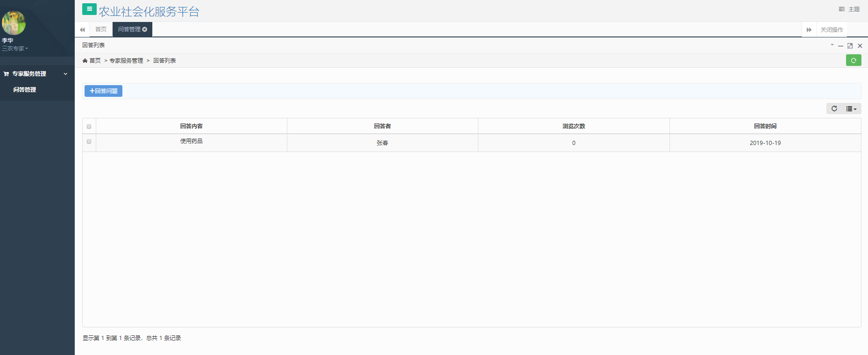Toggle the green hamburger sidebar menu button
This screenshot has width=868, height=355.
pos(89,9)
